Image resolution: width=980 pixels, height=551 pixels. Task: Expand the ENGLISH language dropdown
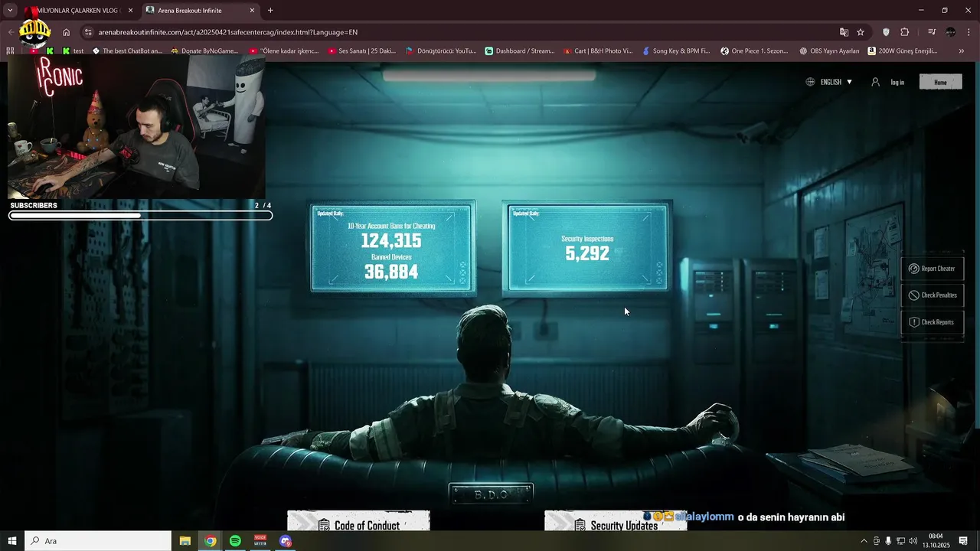point(835,82)
